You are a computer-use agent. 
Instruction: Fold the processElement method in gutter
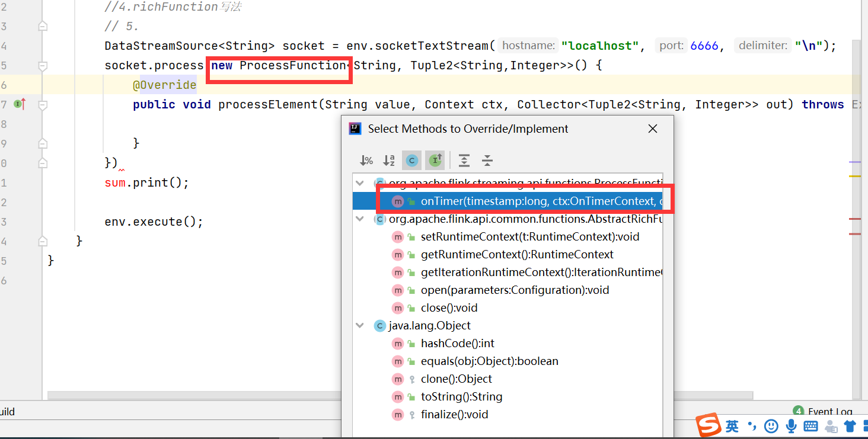coord(43,104)
